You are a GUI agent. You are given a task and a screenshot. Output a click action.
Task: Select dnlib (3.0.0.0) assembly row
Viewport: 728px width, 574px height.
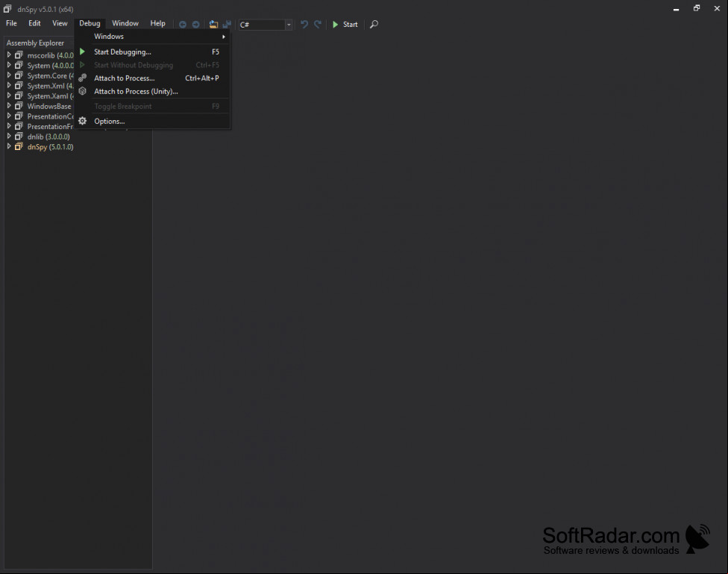pyautogui.click(x=48, y=137)
